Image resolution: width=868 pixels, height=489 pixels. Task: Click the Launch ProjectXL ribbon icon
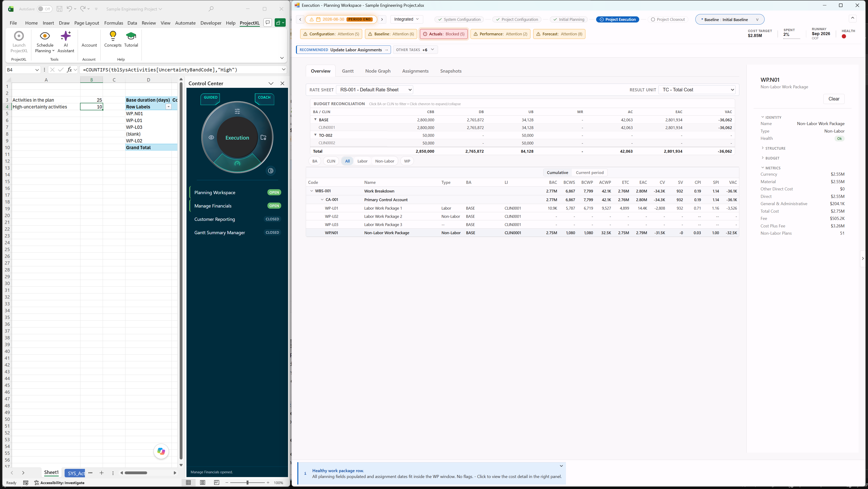coord(19,41)
